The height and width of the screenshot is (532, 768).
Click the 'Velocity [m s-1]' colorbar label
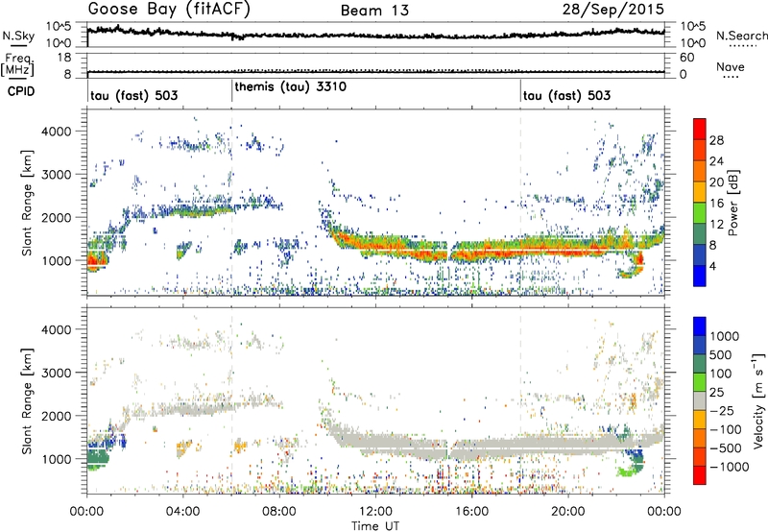pyautogui.click(x=758, y=400)
